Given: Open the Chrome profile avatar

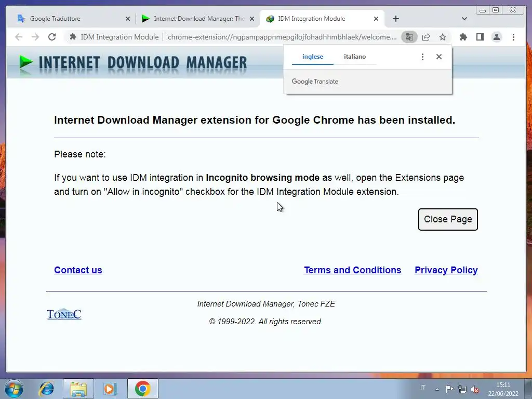Looking at the screenshot, I should [496, 37].
